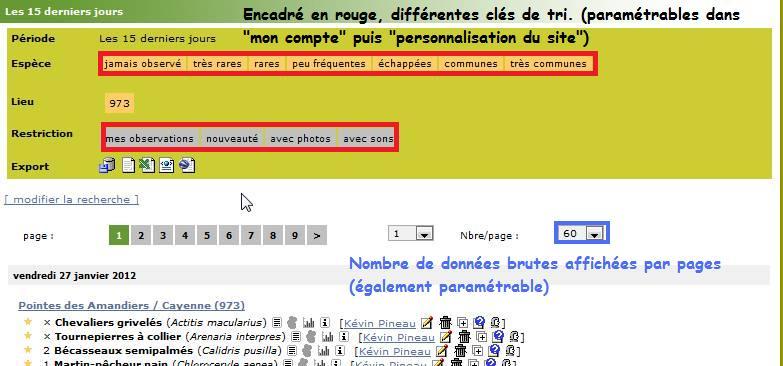
Task: Delete the Chevaliers grivelés observation
Action: 445,323
